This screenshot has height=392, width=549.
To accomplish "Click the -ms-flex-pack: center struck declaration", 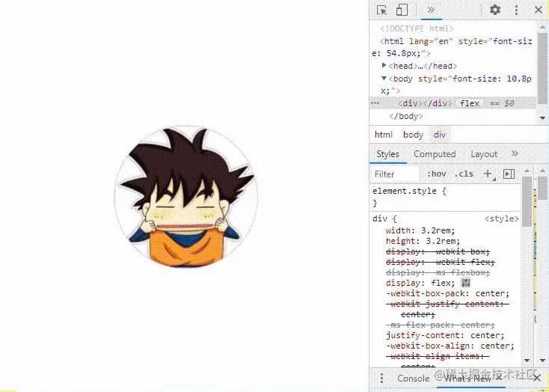I will tap(440, 325).
